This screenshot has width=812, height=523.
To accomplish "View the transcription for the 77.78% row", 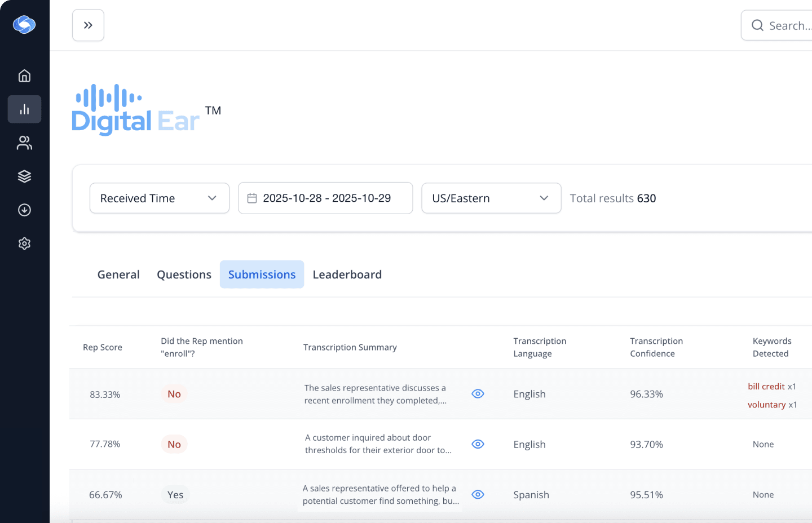I will click(478, 444).
